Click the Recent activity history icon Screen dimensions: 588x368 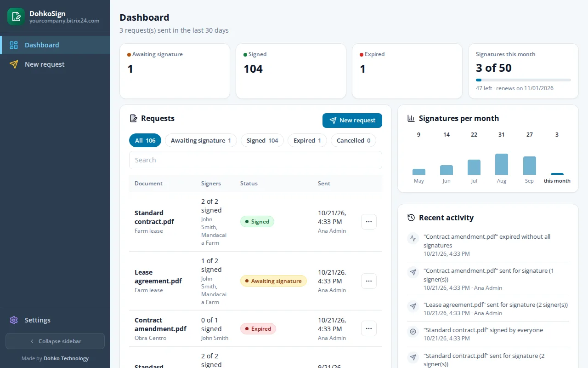411,218
